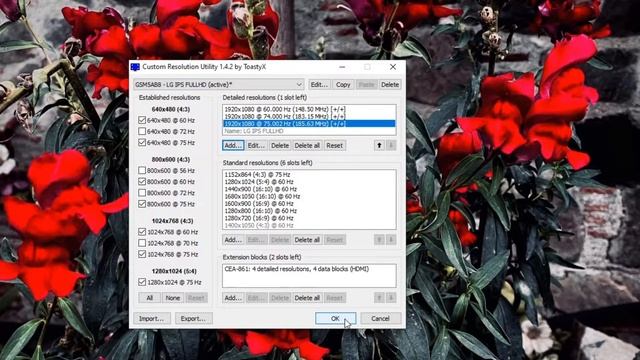This screenshot has height=360, width=640.
Task: Toggle 800x600 @ 75 Hz checkbox
Action: click(x=142, y=204)
